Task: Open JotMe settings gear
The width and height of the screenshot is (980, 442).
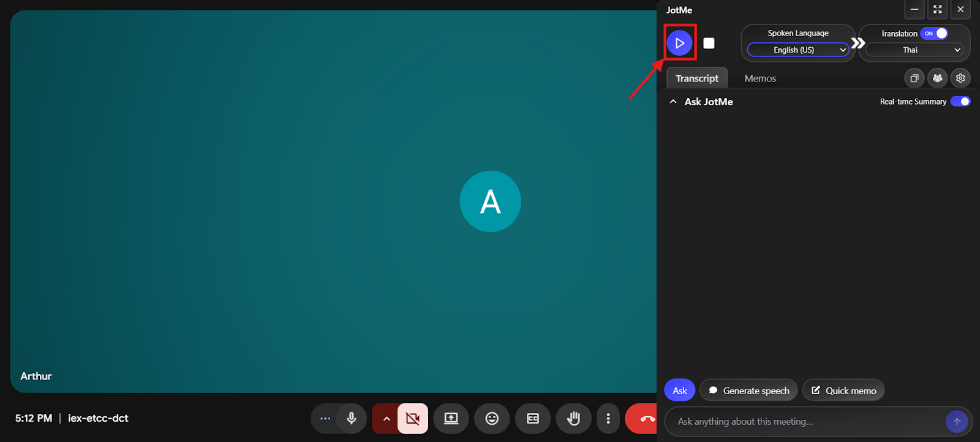Action: [x=960, y=78]
